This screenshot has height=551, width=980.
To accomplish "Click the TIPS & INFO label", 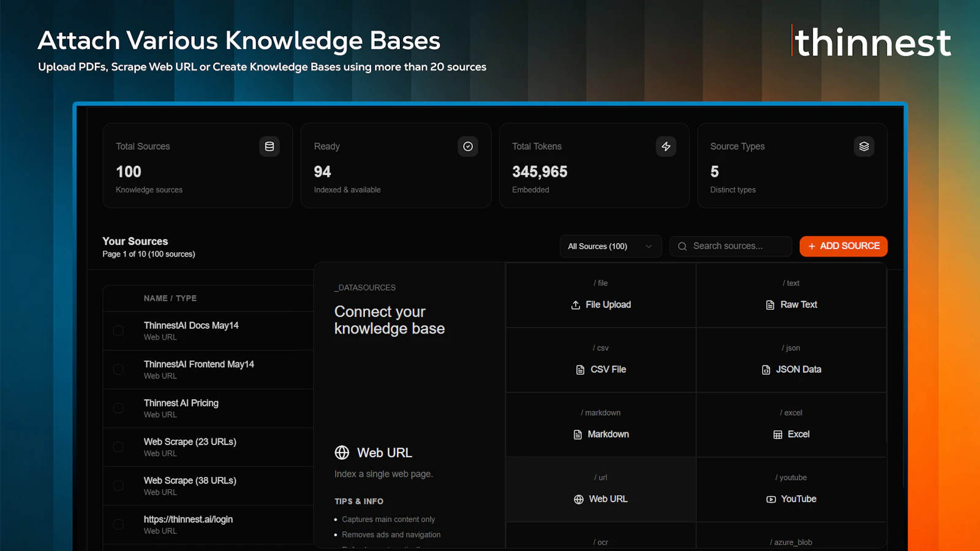I will [359, 501].
